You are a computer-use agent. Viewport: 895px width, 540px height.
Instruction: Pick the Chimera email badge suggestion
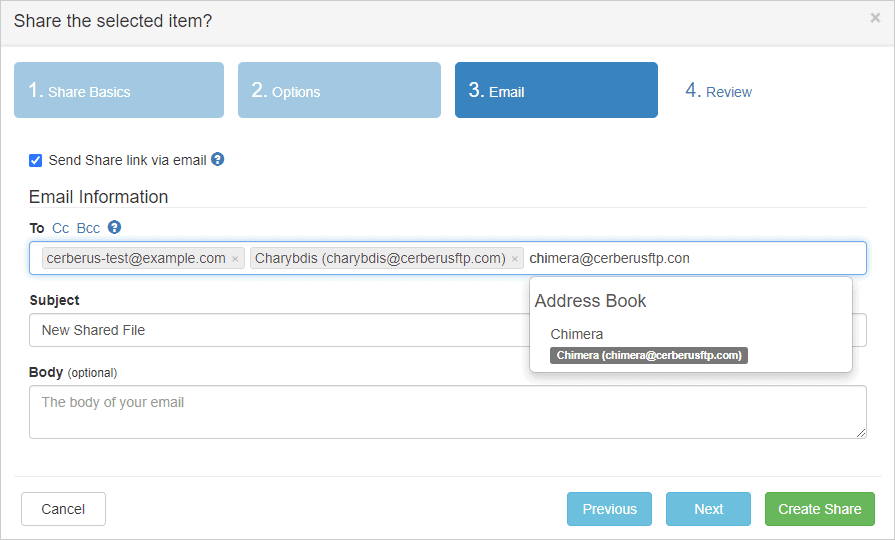coord(649,355)
